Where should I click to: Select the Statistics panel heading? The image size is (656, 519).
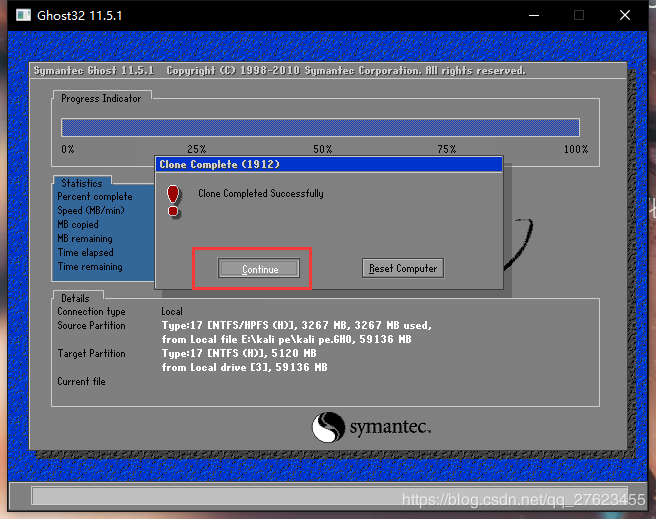[x=82, y=183]
